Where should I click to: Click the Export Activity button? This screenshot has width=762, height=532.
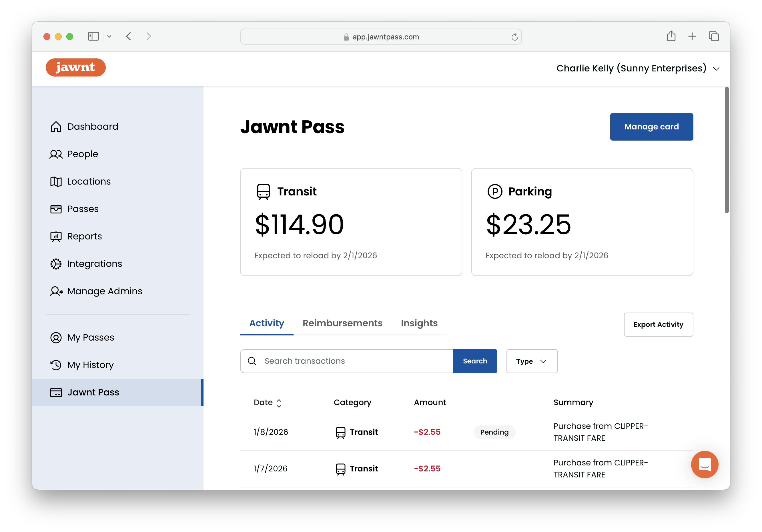coord(658,324)
